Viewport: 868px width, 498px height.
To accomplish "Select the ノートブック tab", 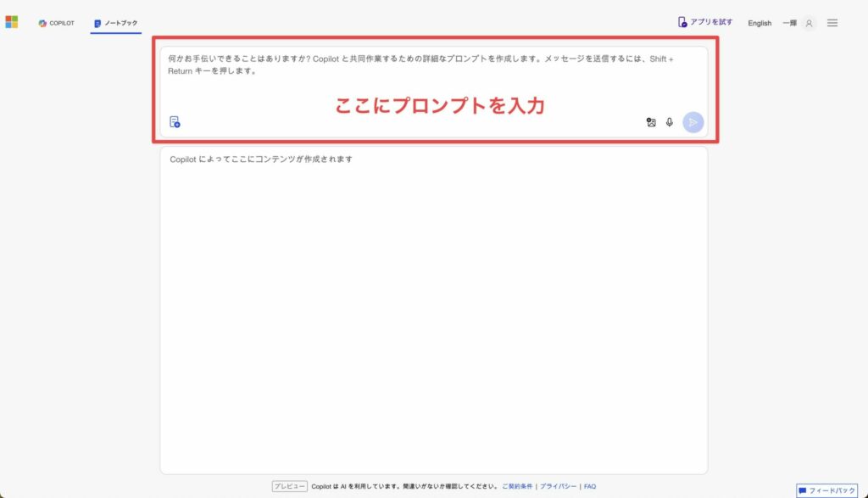I will [116, 23].
